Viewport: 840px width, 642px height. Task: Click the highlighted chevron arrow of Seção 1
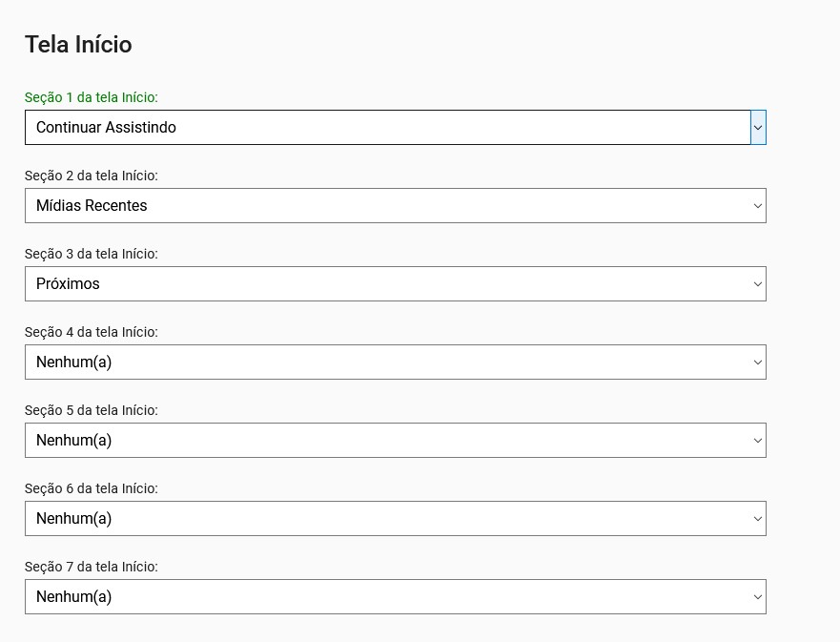(758, 128)
